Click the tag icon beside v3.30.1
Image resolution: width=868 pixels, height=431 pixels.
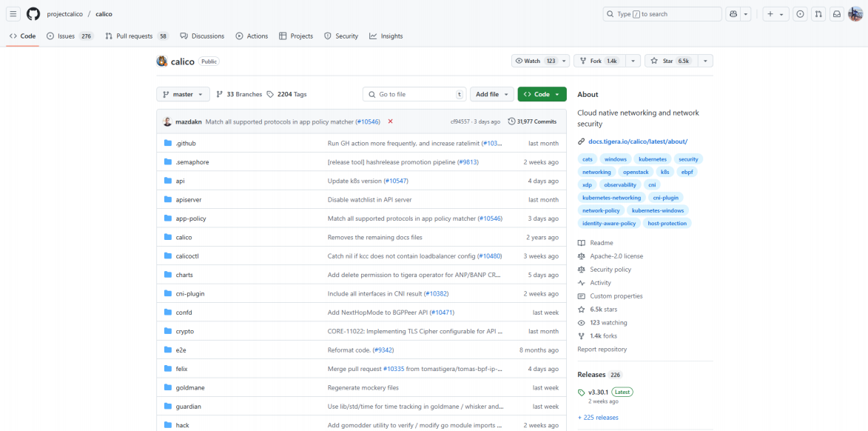[581, 392]
